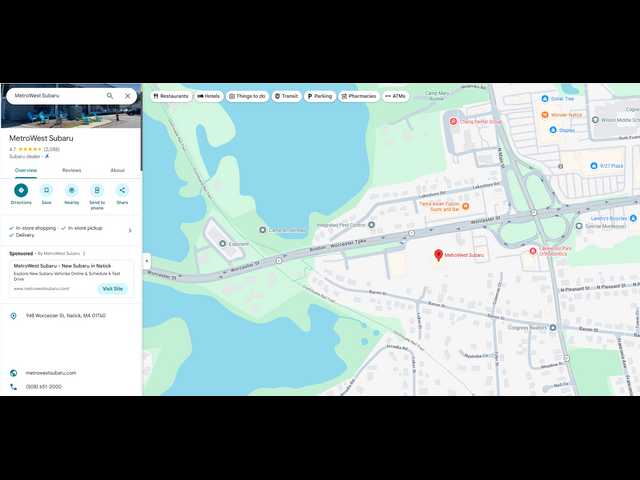Click the Wonder Natick map marker
Image resolution: width=640 pixels, height=480 pixels.
click(x=544, y=115)
